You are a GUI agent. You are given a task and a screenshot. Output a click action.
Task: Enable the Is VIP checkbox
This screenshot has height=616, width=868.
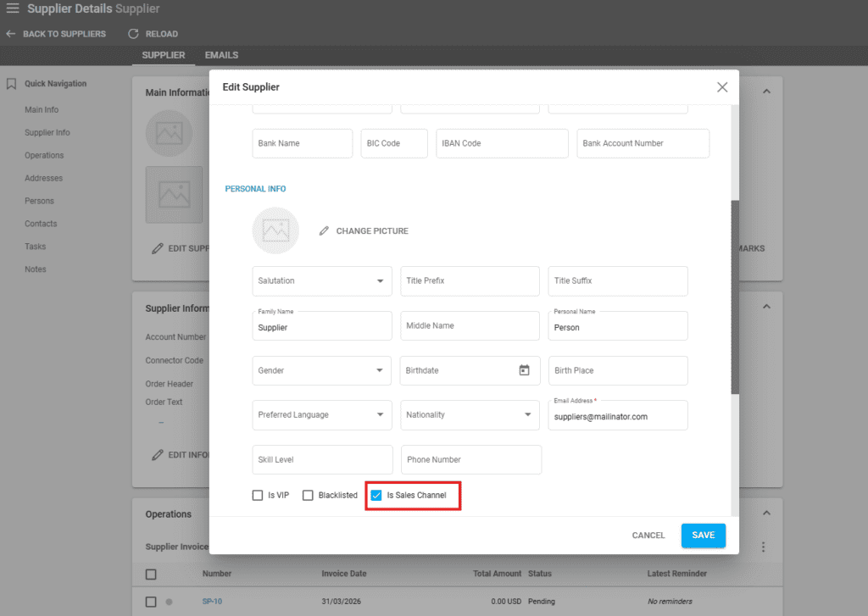[258, 496]
